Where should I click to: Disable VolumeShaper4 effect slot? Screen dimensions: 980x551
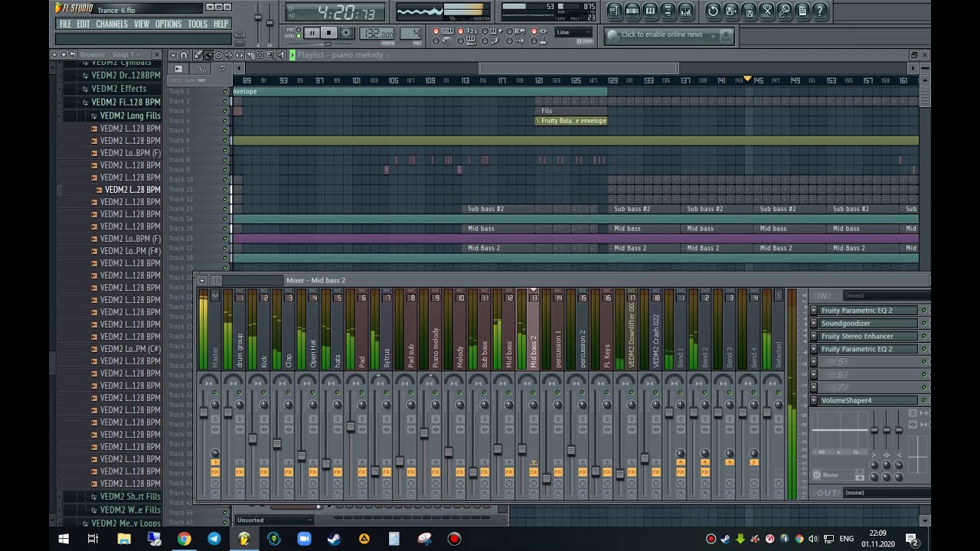[x=923, y=400]
